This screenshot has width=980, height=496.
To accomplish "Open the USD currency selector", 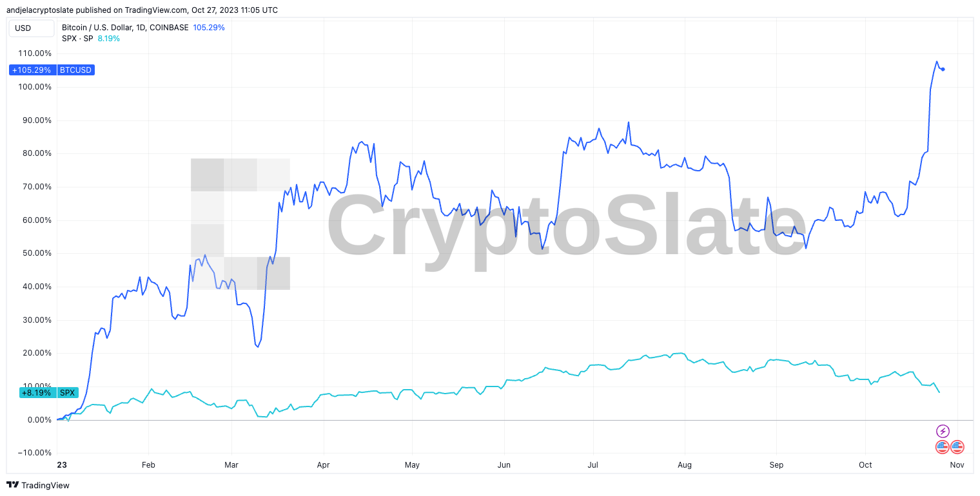I will (31, 28).
